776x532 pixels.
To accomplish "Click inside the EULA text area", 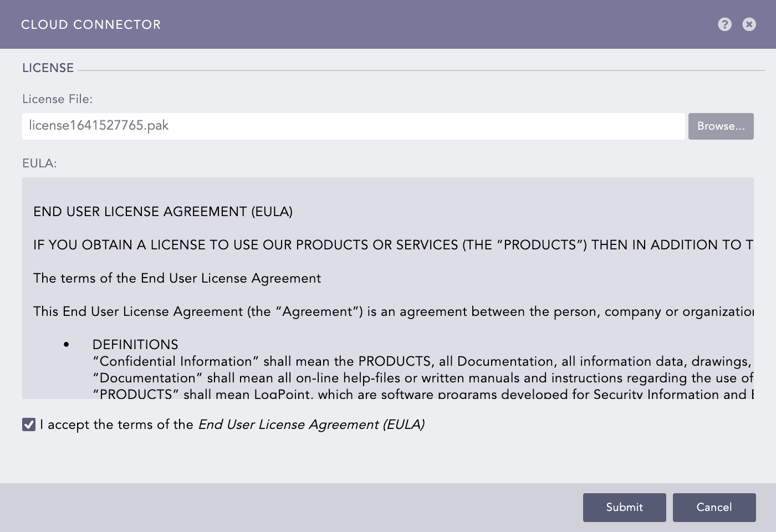I will (x=388, y=305).
